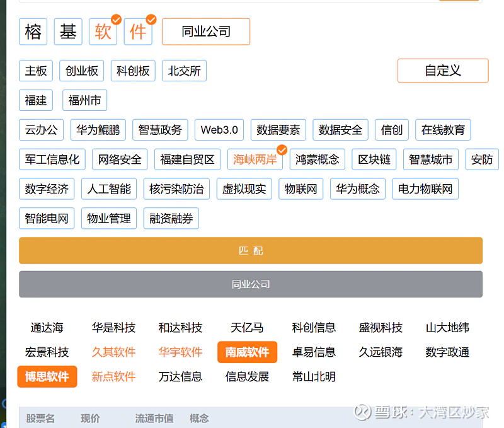Toggle the 华为概念 concept tag
This screenshot has width=504, height=428.
pos(358,189)
